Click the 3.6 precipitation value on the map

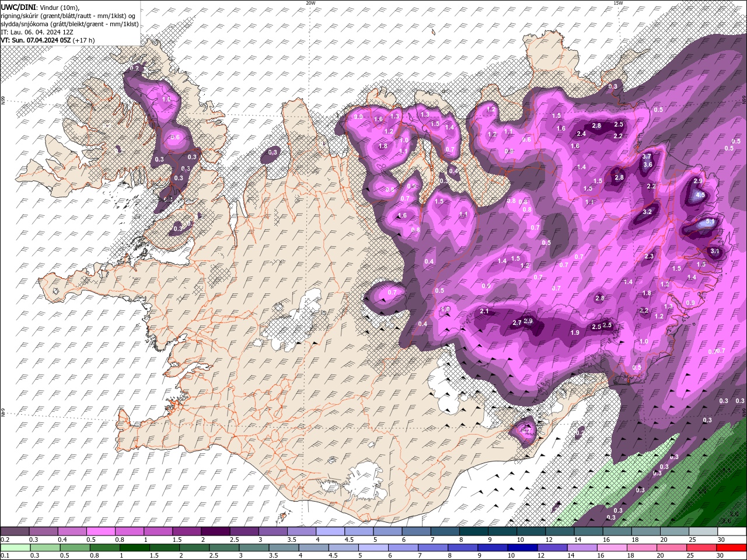(648, 165)
